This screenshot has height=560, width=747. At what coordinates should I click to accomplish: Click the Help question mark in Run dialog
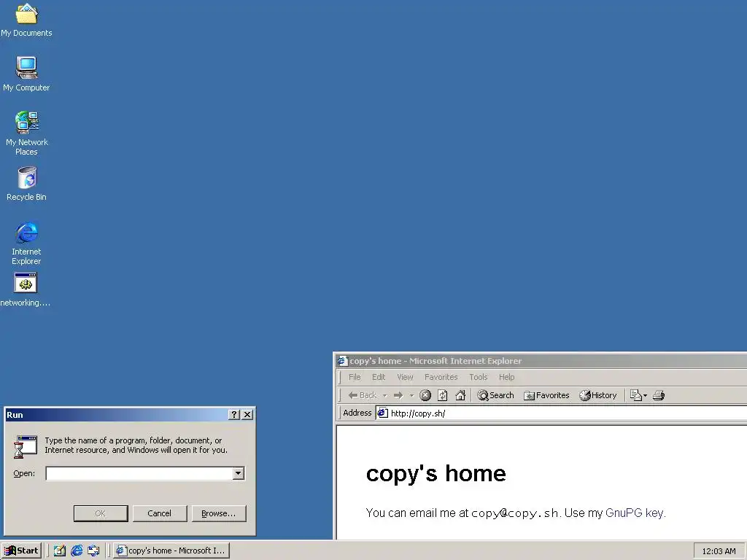coord(234,415)
